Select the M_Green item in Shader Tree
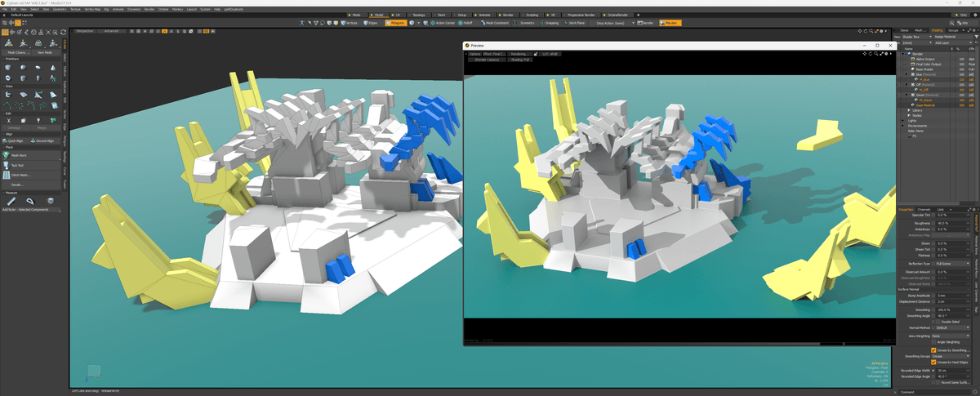 (925, 100)
